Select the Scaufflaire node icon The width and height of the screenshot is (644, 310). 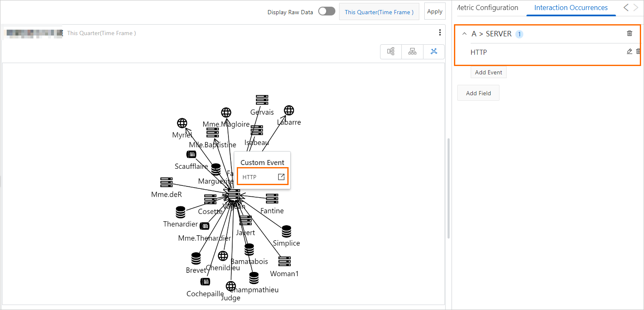pos(191,154)
